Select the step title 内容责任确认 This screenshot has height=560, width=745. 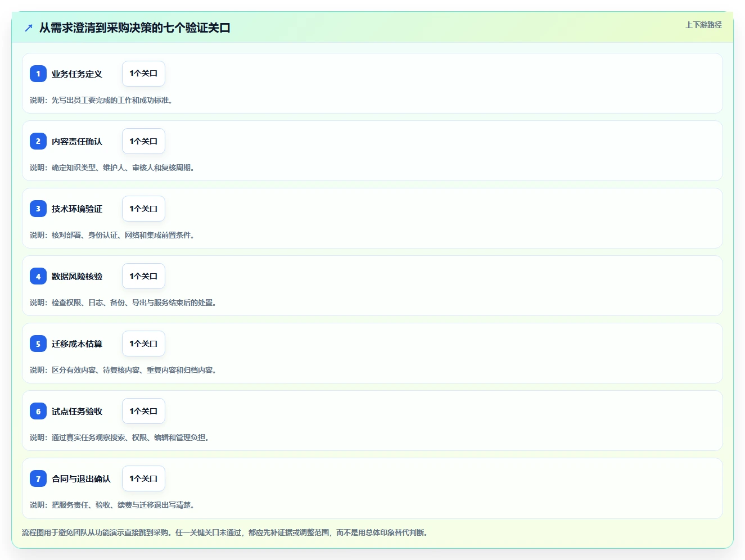tap(77, 142)
